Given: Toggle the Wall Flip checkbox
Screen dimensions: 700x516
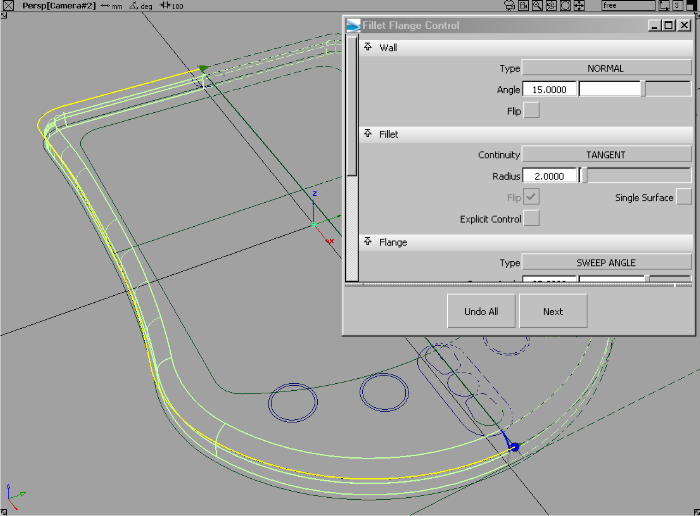Looking at the screenshot, I should pyautogui.click(x=531, y=110).
